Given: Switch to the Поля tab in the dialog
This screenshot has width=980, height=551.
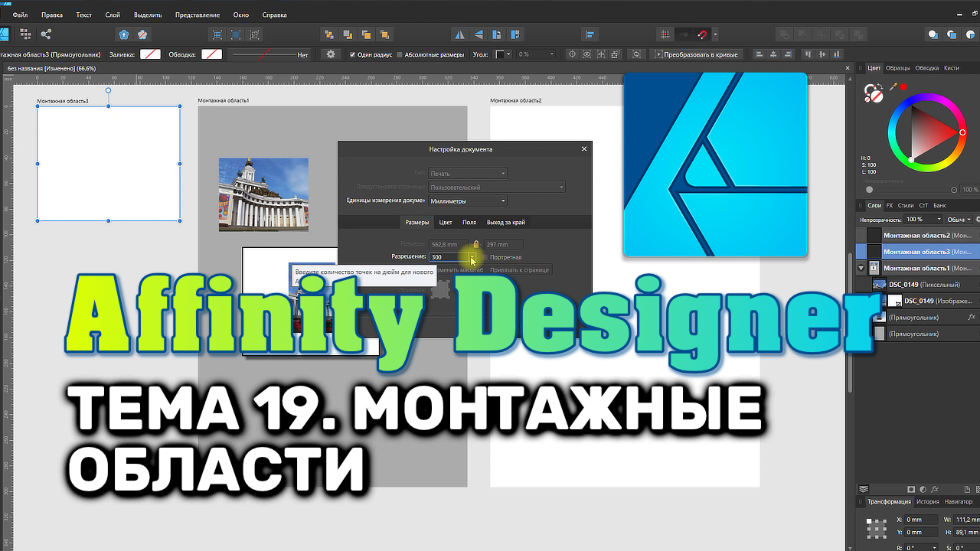Looking at the screenshot, I should tap(469, 223).
